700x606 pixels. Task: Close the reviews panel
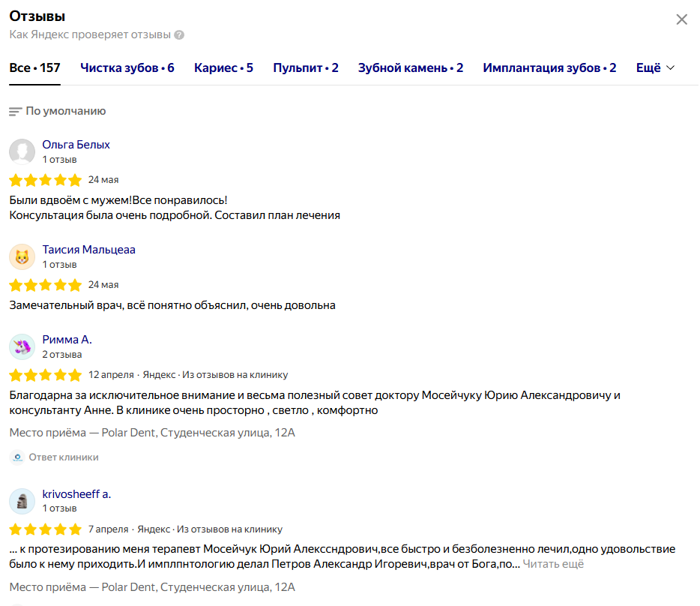(x=681, y=19)
